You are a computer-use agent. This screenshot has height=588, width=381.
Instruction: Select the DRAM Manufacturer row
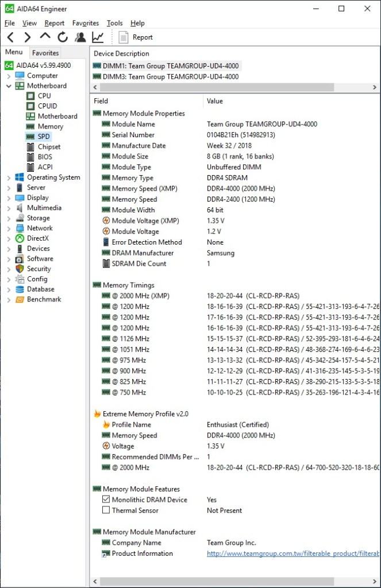click(236, 253)
